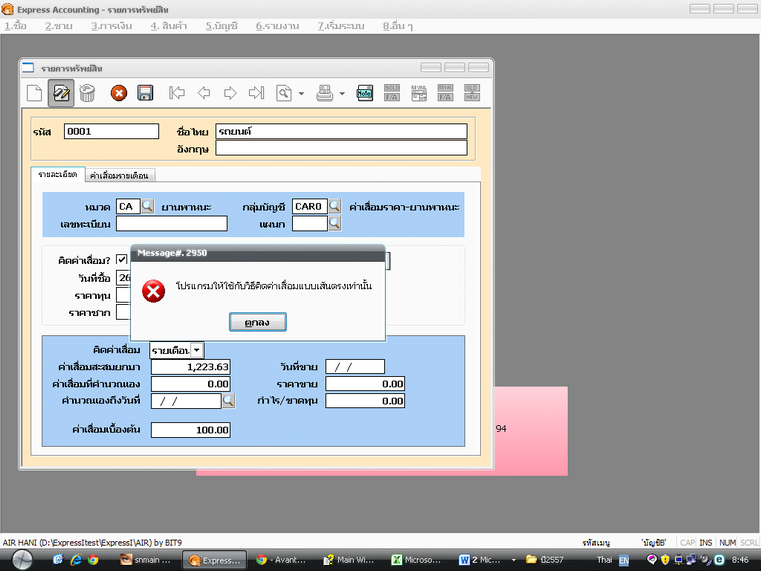Switch to ค่าเสื่อมรายเดือน tab

point(119,175)
